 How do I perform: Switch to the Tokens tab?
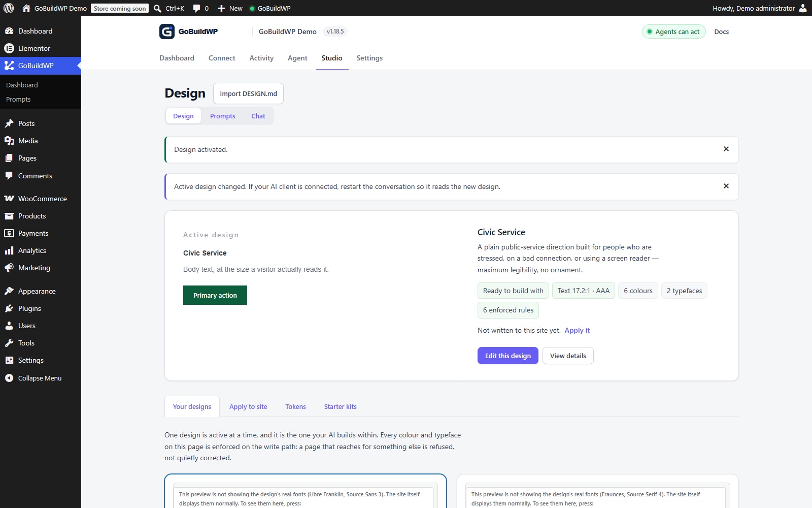pos(295,406)
